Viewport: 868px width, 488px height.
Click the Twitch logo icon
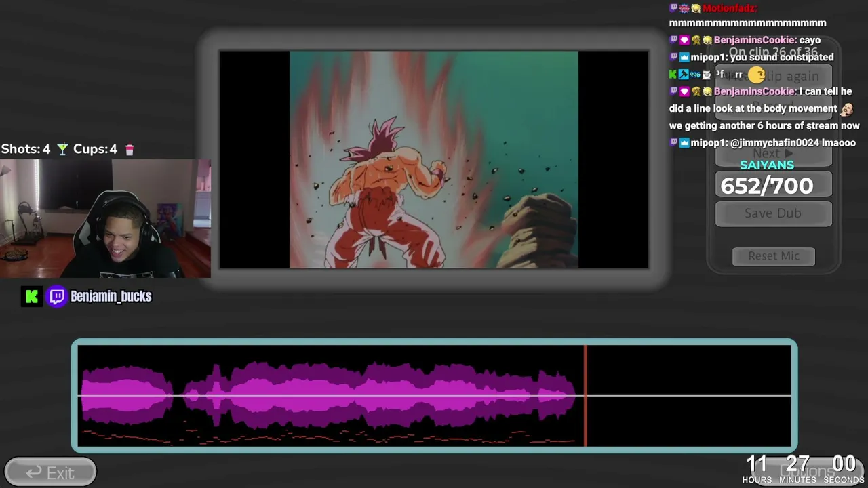click(57, 296)
